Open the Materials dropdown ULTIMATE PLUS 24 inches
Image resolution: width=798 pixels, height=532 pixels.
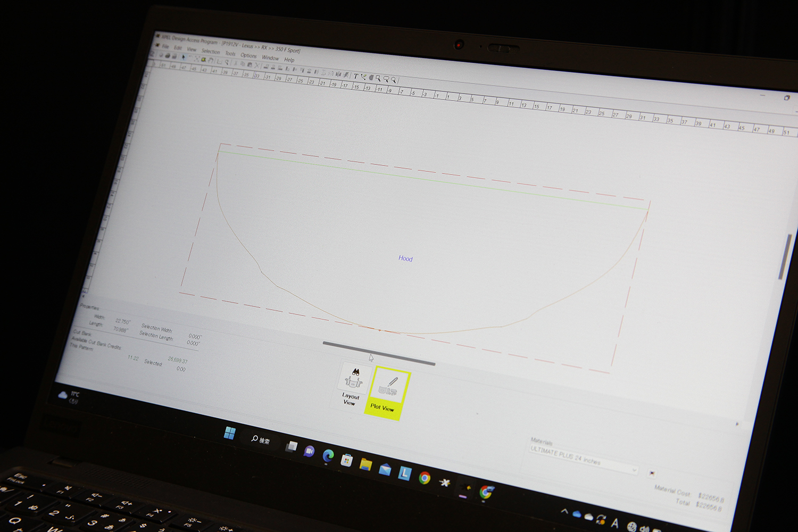point(583,460)
